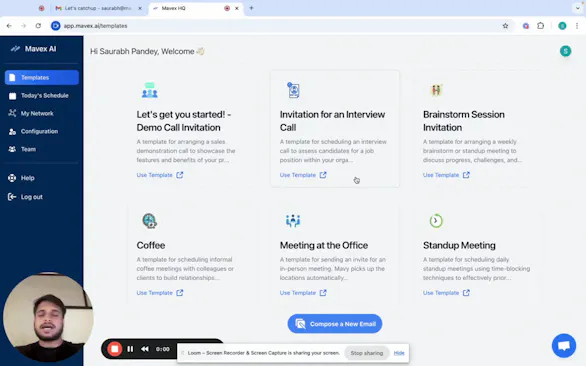The width and height of the screenshot is (586, 366).
Task: Click the Help lifebuoy icon
Action: (12, 178)
